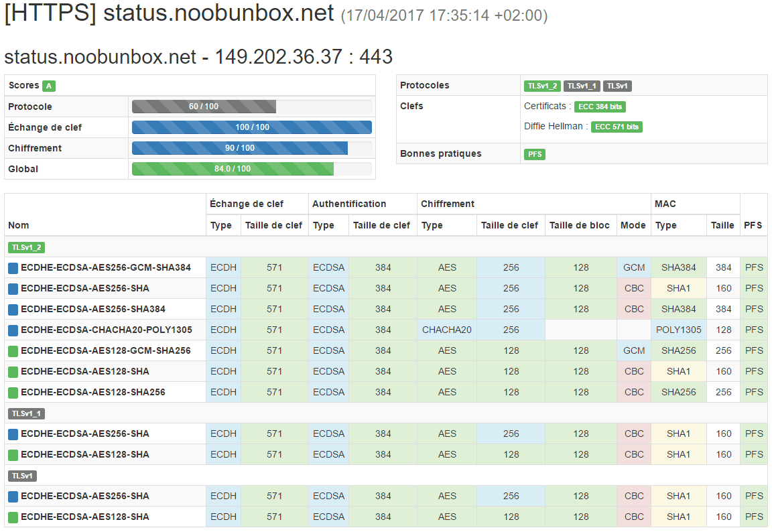Click the ECC 571 bits Diffie Hellman badge

pos(617,127)
